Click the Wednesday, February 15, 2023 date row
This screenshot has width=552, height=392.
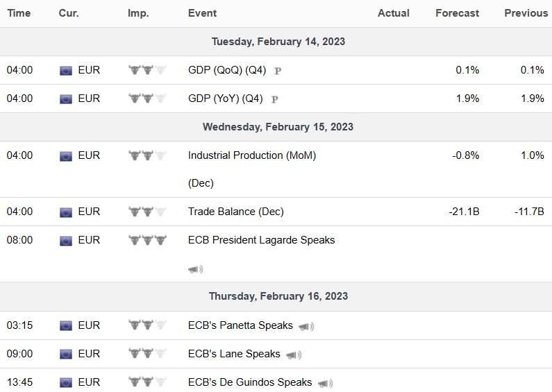pos(276,127)
